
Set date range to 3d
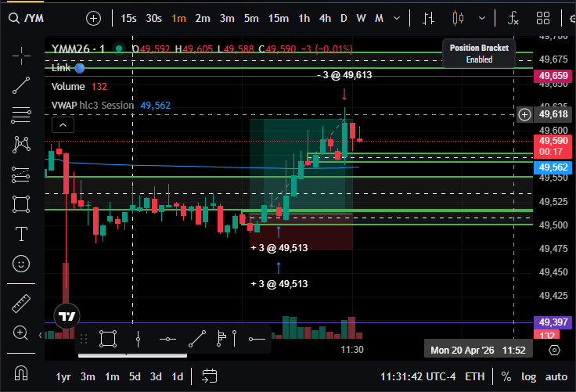pyautogui.click(x=156, y=376)
